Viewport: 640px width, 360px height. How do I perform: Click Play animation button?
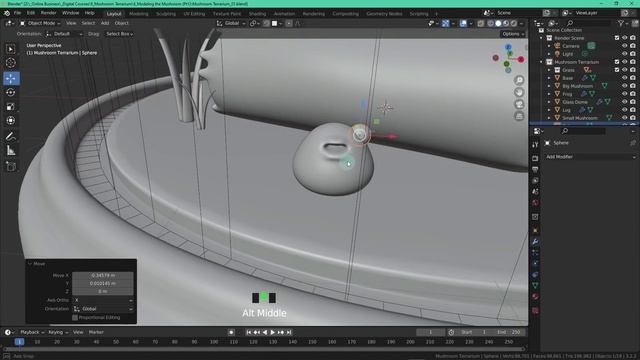tap(273, 333)
